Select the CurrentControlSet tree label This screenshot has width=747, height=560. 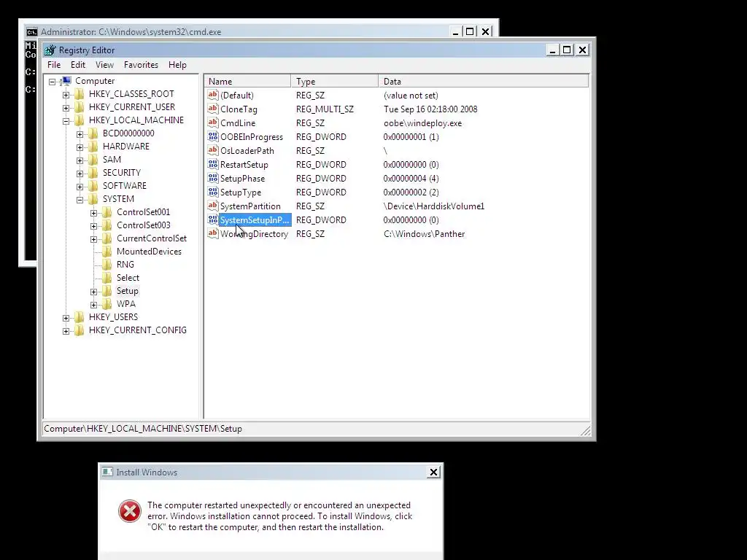click(152, 238)
